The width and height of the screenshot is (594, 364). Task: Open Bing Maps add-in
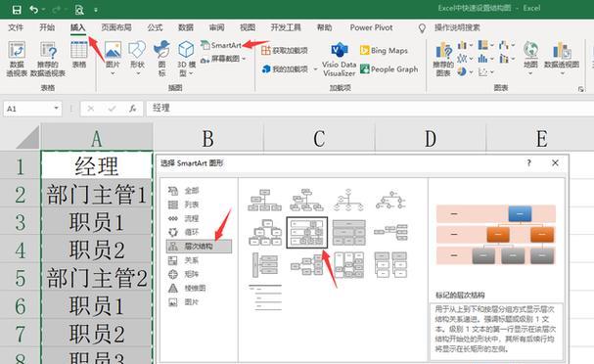(385, 50)
